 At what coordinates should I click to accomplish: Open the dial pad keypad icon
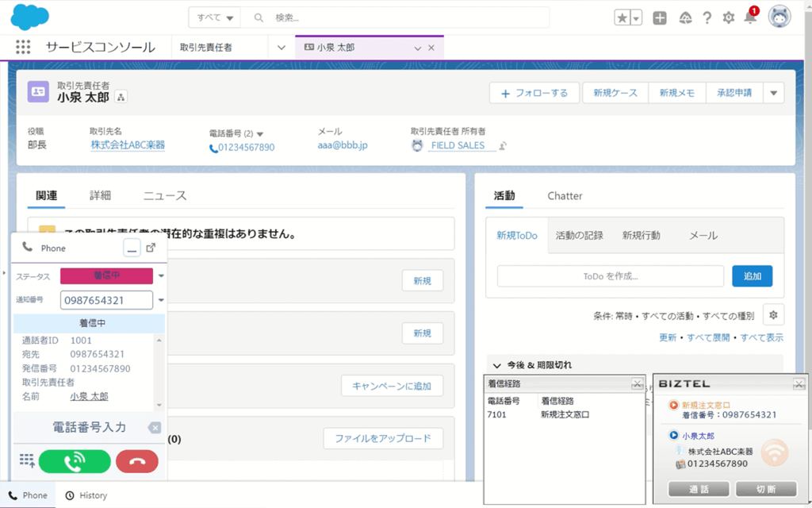point(27,461)
